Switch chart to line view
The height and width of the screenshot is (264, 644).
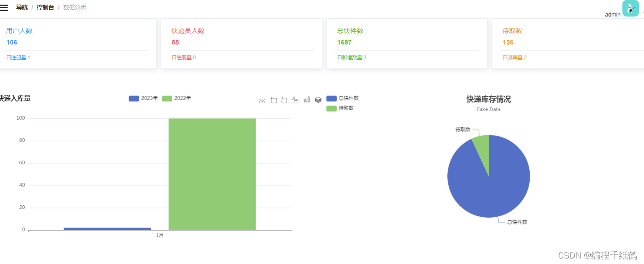(x=295, y=100)
